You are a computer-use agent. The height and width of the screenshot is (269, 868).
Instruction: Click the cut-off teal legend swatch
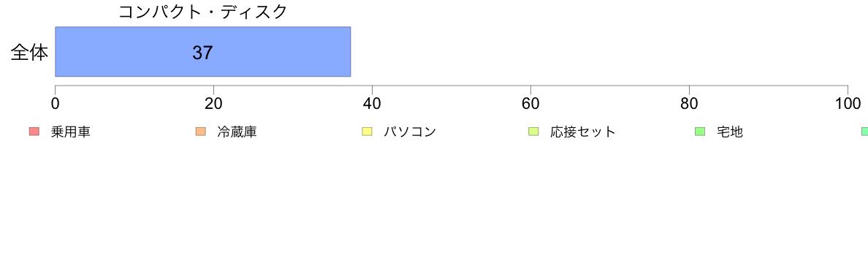pyautogui.click(x=864, y=132)
